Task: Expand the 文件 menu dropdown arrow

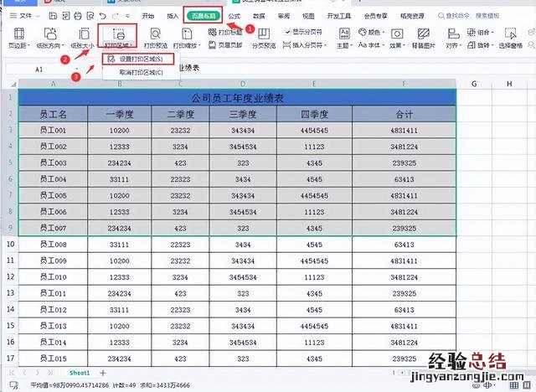Action: pos(38,16)
